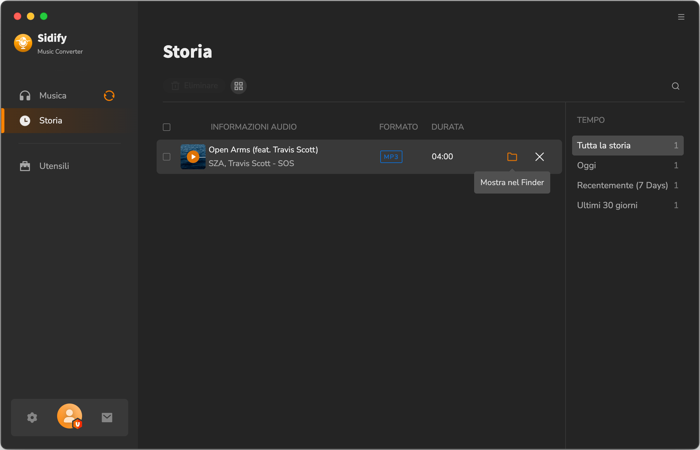Toggle select-all checkbox in table header
The image size is (700, 450).
click(x=167, y=127)
